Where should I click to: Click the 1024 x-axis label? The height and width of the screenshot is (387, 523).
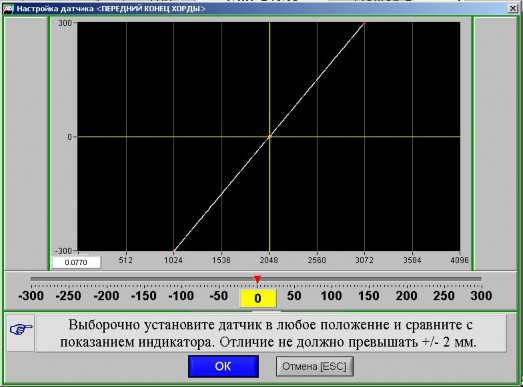[173, 260]
